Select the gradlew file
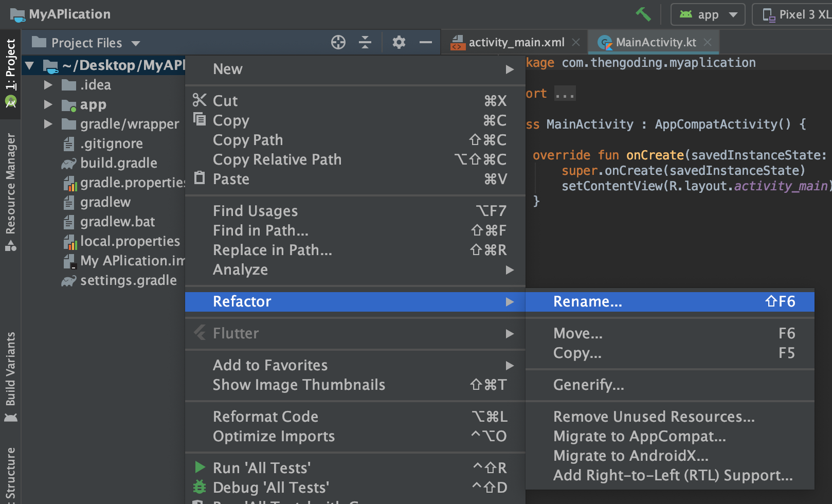 coord(105,202)
